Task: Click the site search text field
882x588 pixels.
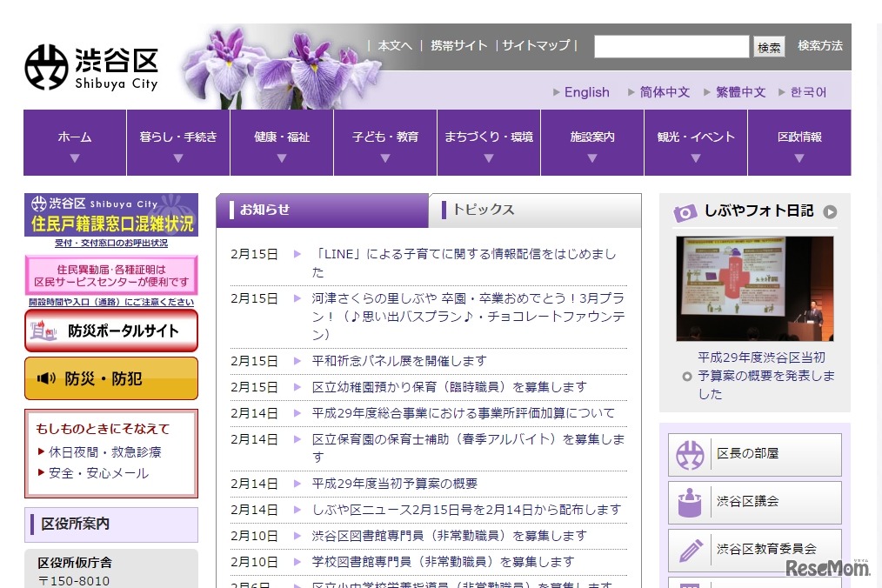Action: [671, 47]
